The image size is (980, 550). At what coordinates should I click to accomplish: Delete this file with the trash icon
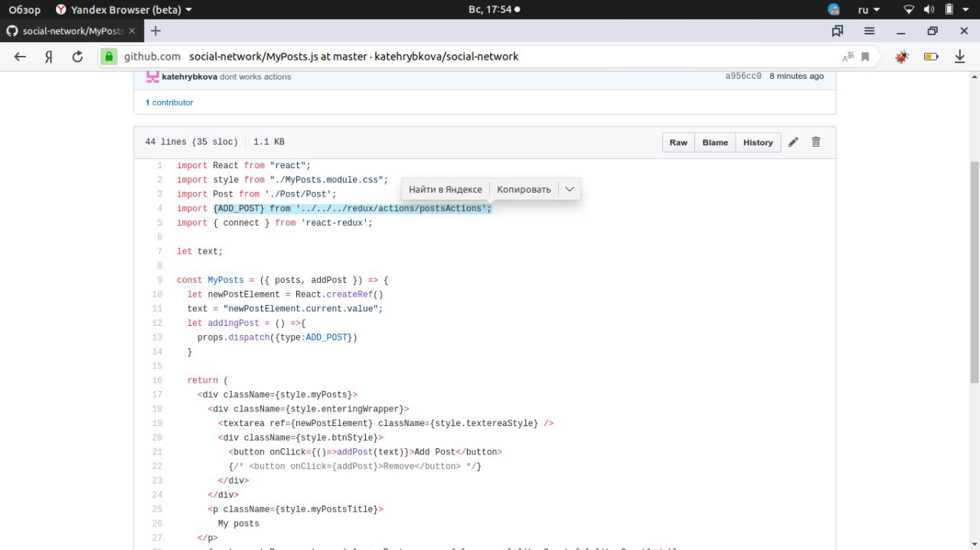(x=815, y=142)
